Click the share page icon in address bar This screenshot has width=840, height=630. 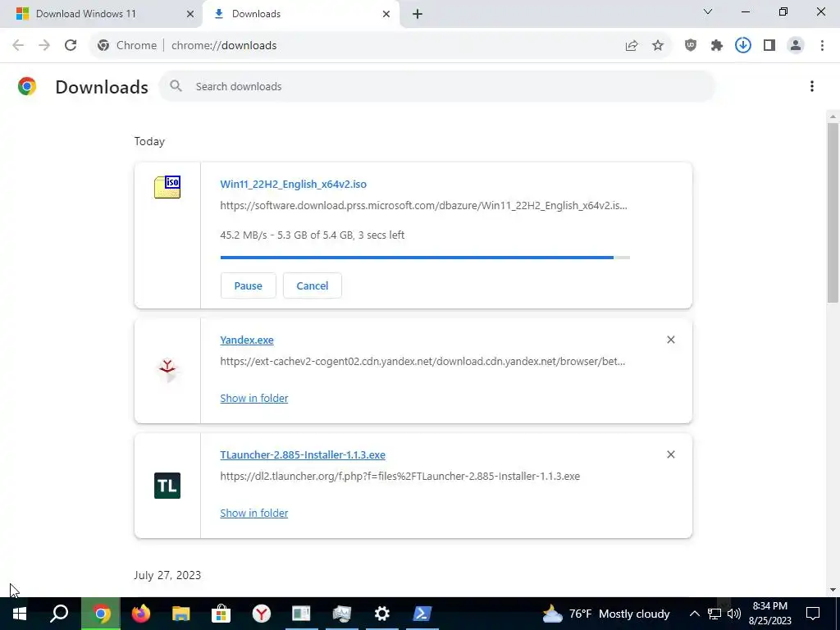(x=632, y=46)
